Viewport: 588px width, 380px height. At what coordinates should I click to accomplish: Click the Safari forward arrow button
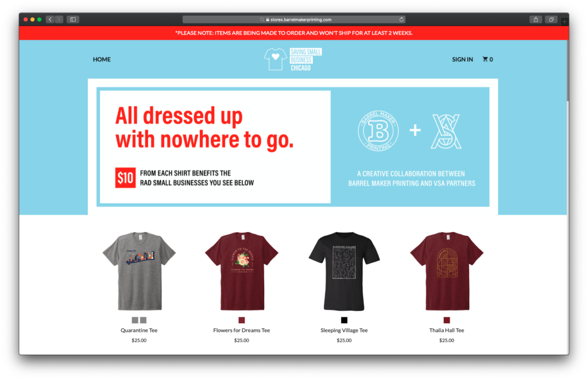pyautogui.click(x=59, y=20)
